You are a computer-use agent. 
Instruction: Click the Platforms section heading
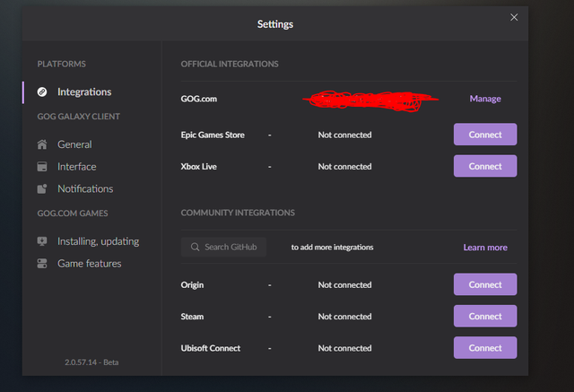pos(62,64)
